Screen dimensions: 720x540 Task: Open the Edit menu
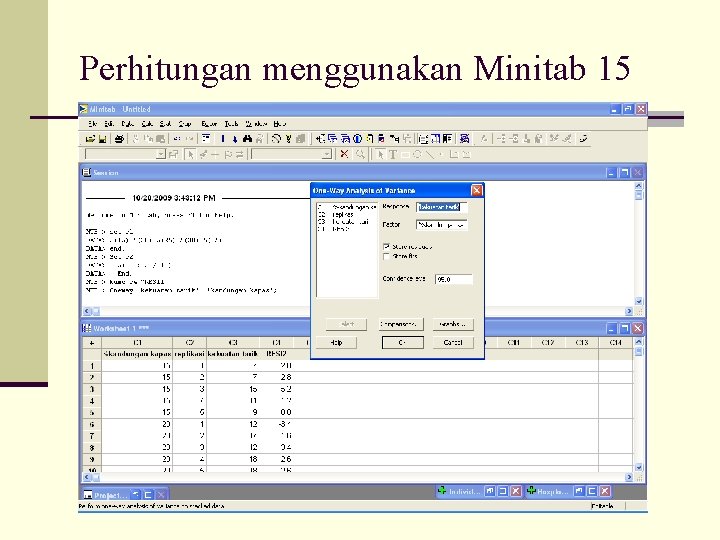point(109,124)
